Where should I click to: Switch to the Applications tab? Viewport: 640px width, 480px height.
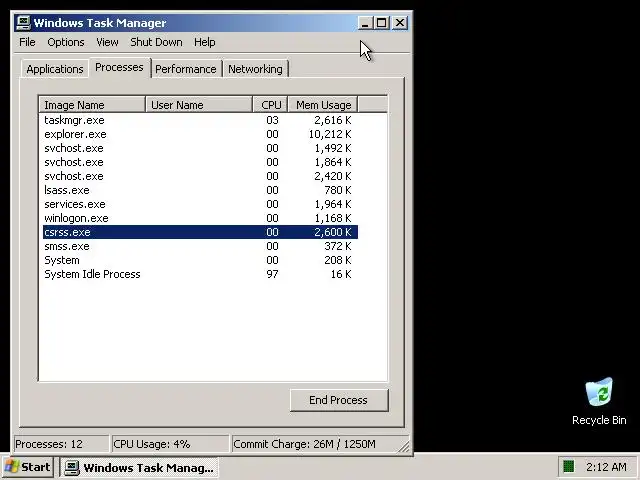pyautogui.click(x=55, y=69)
